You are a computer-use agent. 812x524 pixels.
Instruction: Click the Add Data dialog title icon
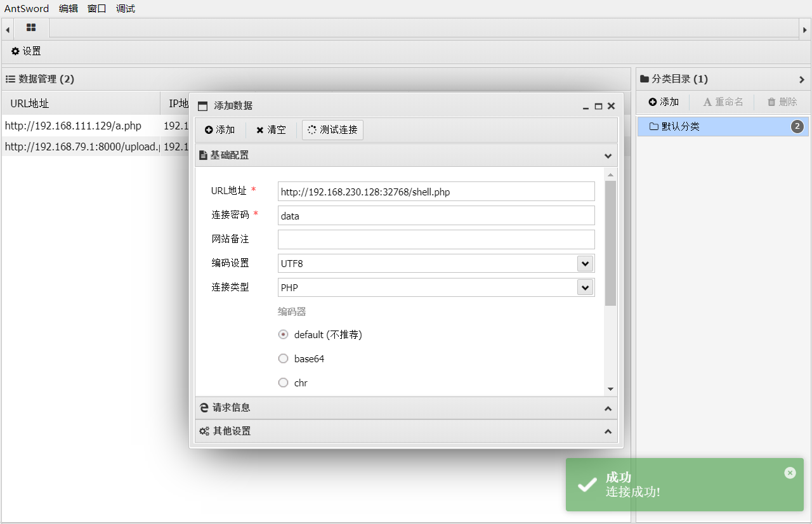click(x=203, y=106)
